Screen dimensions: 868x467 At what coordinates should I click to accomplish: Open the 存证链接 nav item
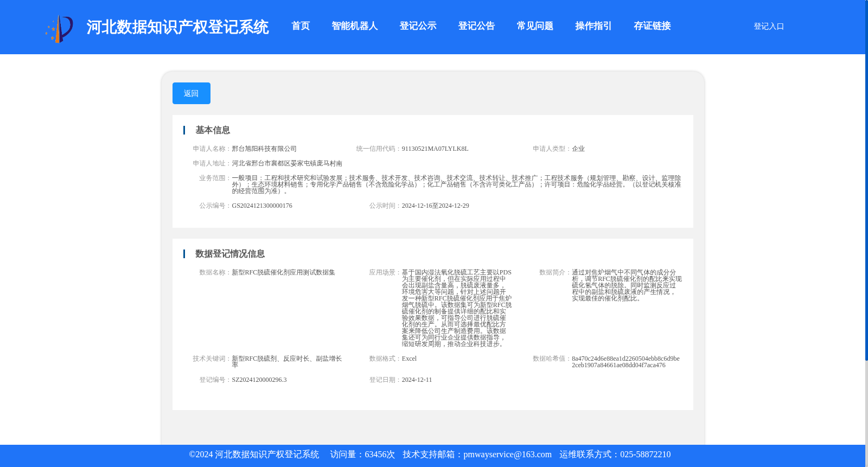click(x=652, y=26)
